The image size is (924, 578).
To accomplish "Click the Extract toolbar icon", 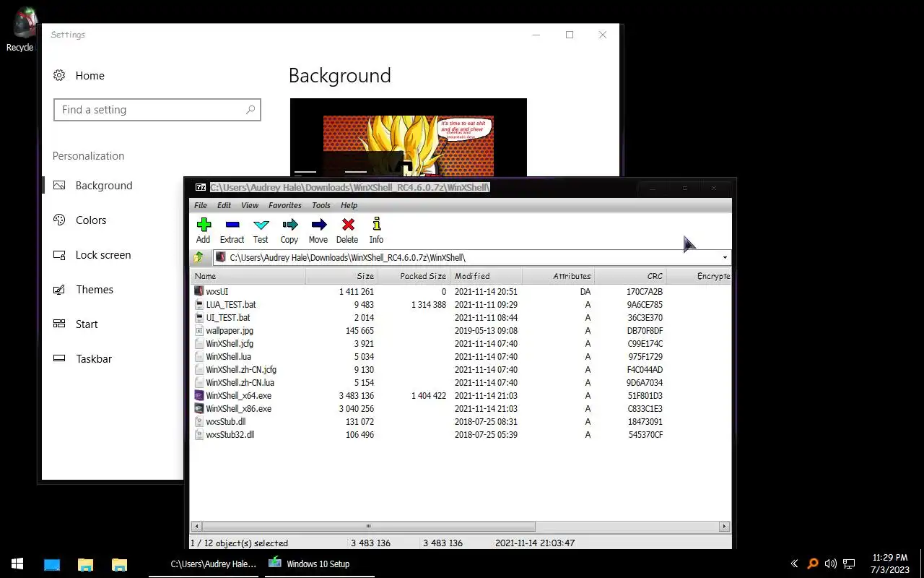I will (232, 225).
